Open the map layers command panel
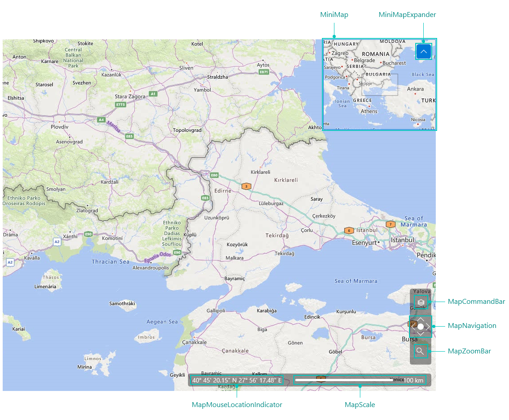This screenshot has height=420, width=509. [x=421, y=302]
